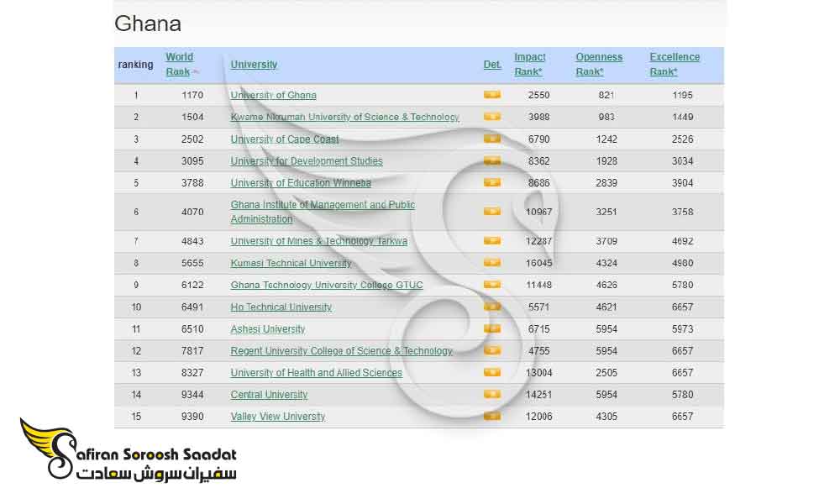Open Ho Technical University link
Screen dimensions: 840x504
click(281, 307)
